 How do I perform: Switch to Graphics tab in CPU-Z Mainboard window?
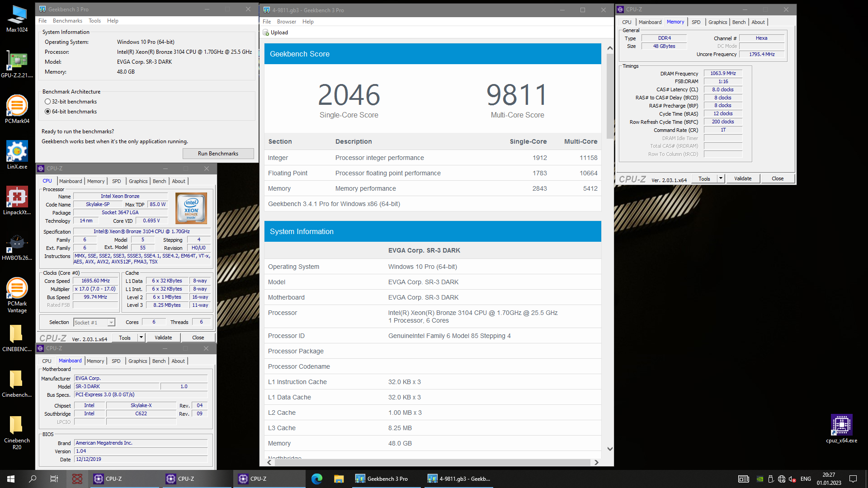137,361
